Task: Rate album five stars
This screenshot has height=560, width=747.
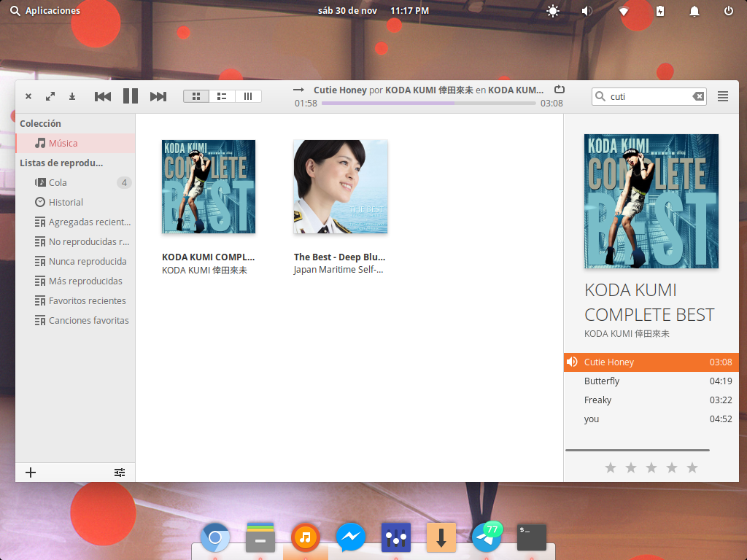Action: [x=692, y=467]
